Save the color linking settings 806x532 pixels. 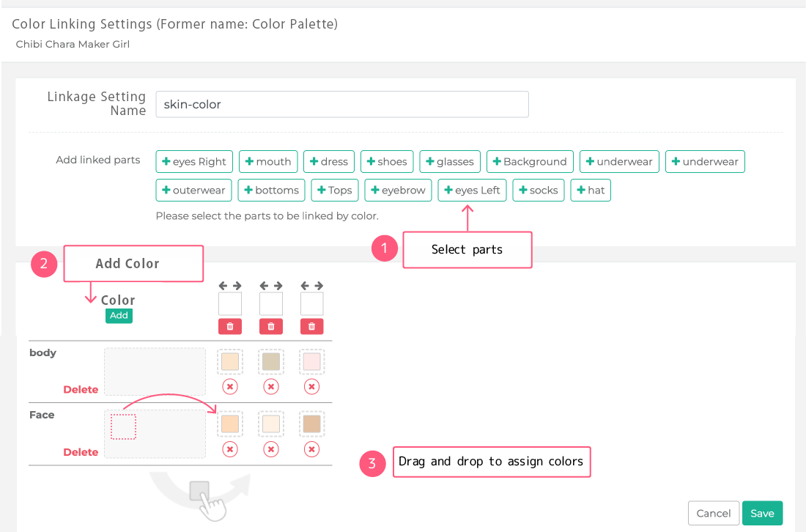(762, 513)
